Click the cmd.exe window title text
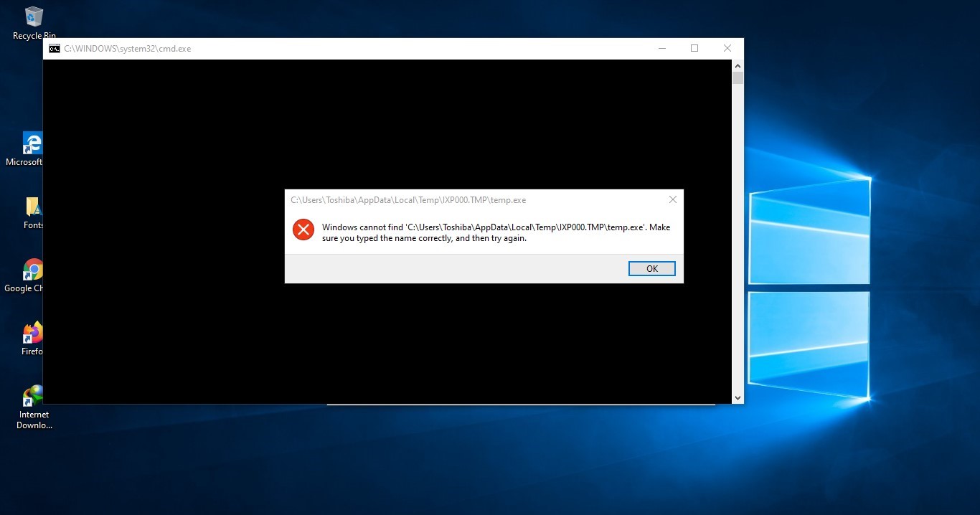Image resolution: width=980 pixels, height=515 pixels. 127,49
